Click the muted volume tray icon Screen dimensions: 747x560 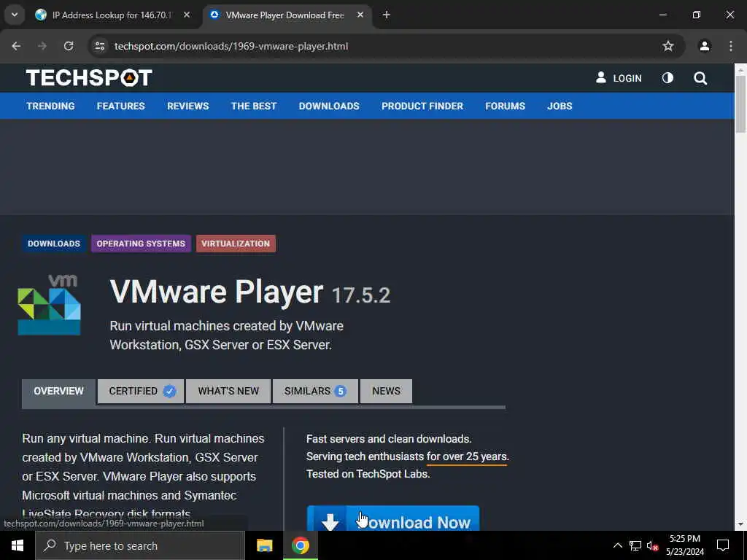coord(652,545)
